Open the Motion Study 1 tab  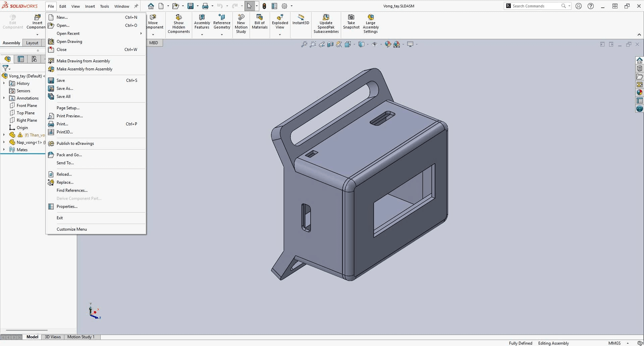(x=81, y=337)
